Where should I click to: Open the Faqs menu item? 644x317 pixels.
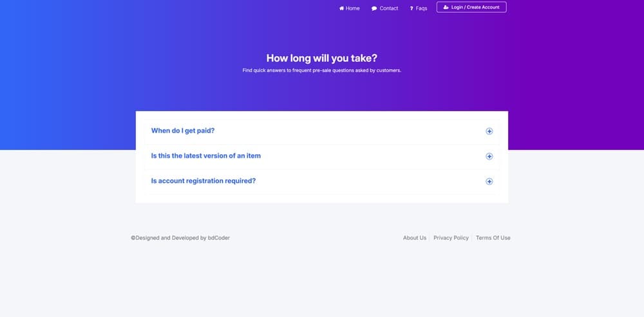point(421,8)
